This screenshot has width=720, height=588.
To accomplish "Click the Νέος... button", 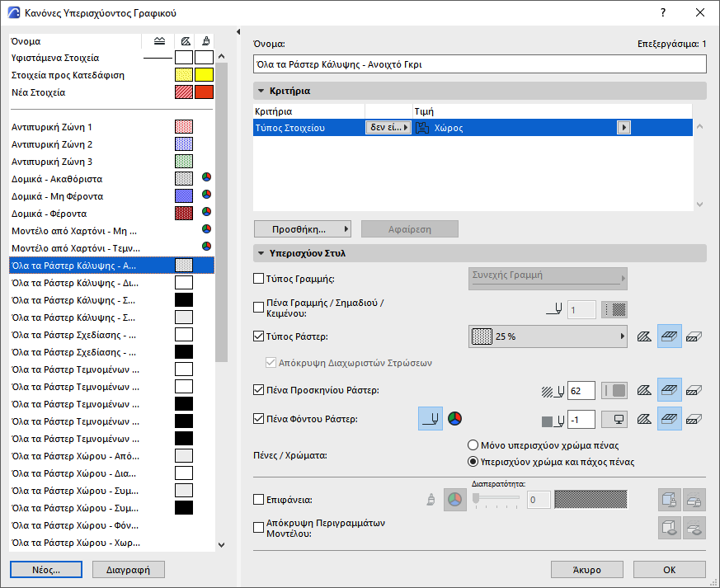I will pyautogui.click(x=46, y=570).
